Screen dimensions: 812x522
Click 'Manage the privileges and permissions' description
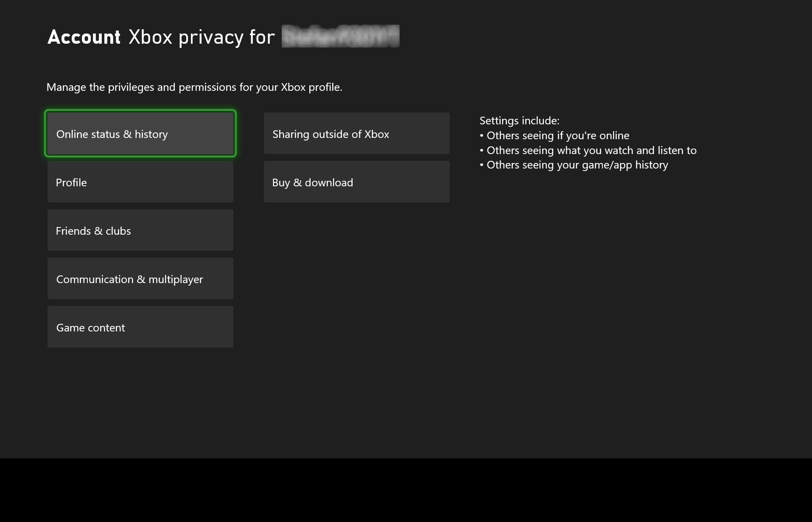(x=194, y=87)
